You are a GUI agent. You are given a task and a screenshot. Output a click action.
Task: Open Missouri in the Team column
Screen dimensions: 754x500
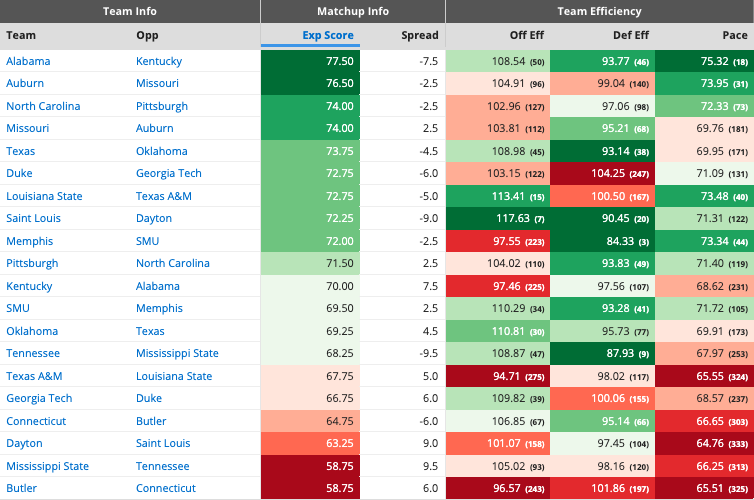[27, 128]
